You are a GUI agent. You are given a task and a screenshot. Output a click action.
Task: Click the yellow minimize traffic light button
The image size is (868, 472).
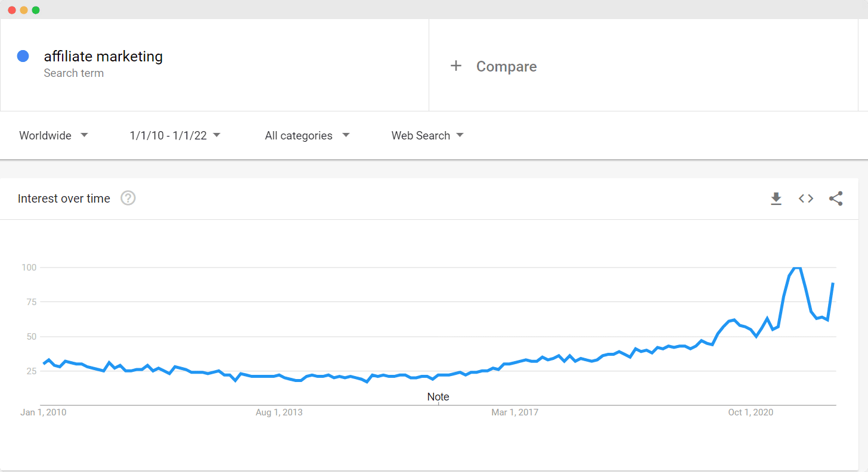[24, 10]
